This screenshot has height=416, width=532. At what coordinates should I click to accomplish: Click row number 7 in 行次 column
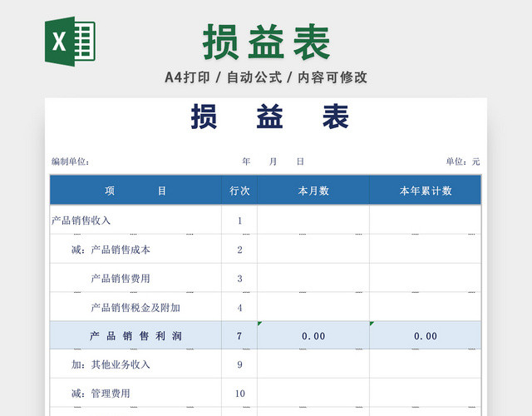239,336
